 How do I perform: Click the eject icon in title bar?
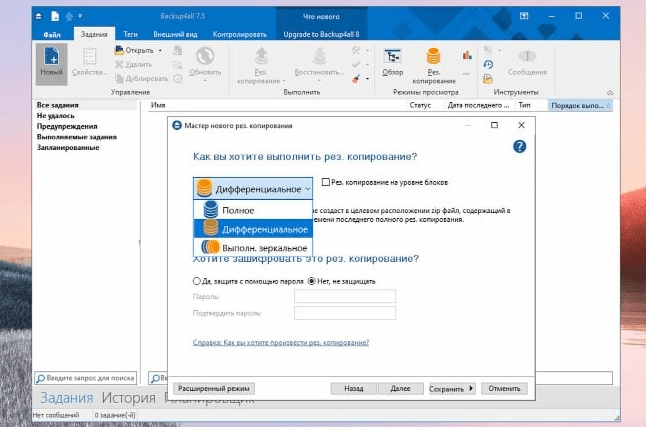[x=39, y=16]
